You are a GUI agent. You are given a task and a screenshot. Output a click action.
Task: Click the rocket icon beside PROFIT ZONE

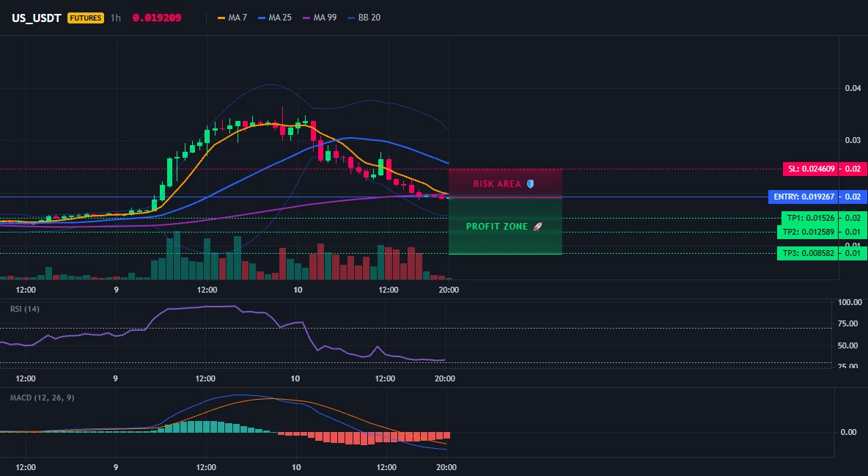(x=537, y=226)
